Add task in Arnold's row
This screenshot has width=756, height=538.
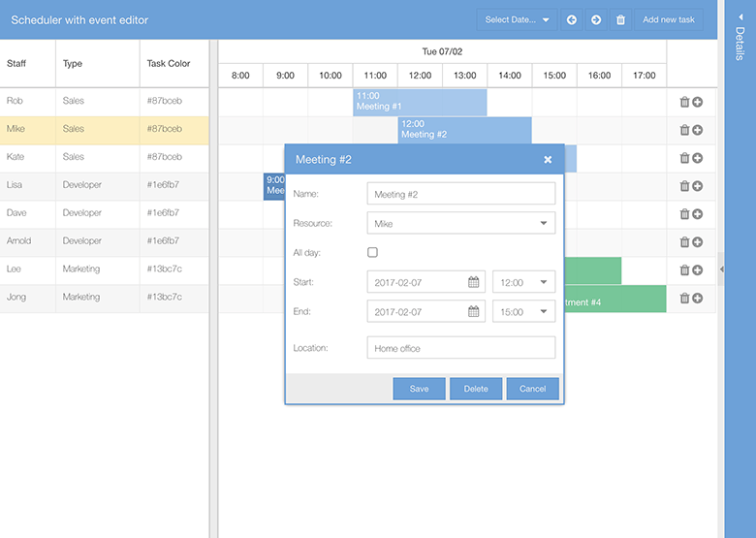coord(697,242)
